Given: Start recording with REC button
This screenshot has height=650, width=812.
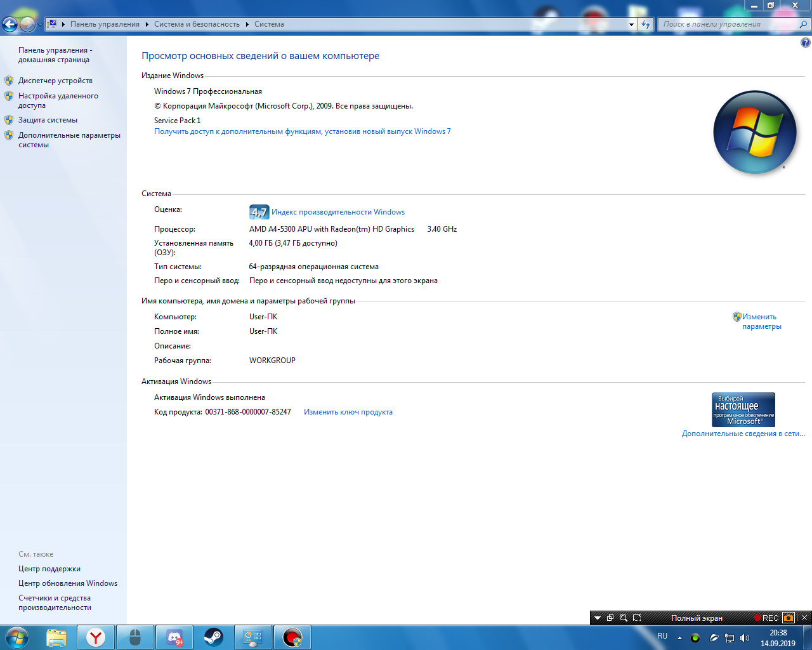Looking at the screenshot, I should [766, 618].
